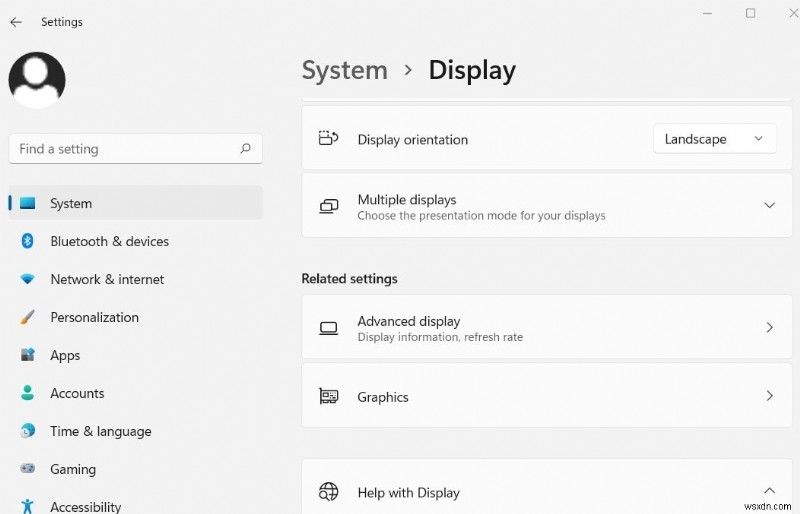Image resolution: width=800 pixels, height=514 pixels.
Task: Open the Apps settings category
Action: (x=65, y=355)
